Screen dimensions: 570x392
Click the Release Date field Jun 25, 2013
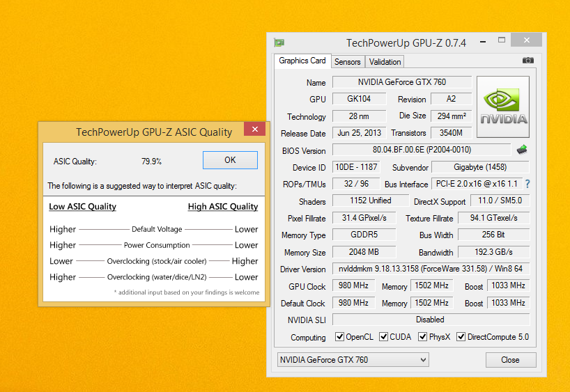tap(359, 133)
